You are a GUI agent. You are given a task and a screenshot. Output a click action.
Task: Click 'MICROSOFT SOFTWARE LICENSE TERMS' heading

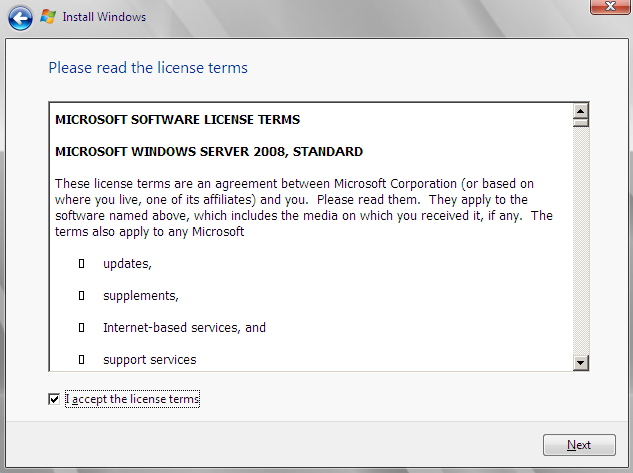178,119
